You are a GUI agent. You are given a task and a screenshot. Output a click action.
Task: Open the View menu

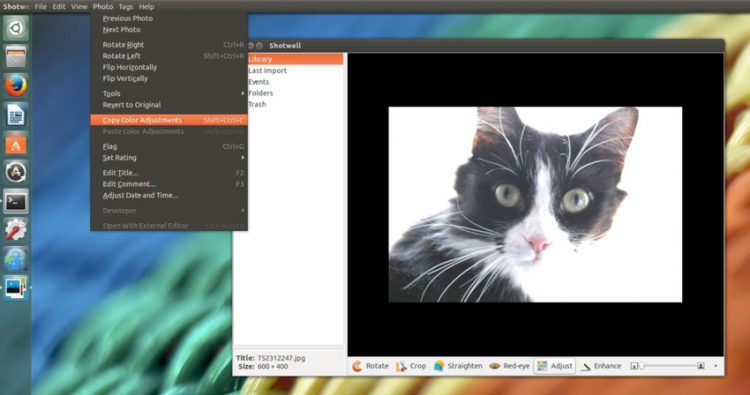click(x=79, y=7)
